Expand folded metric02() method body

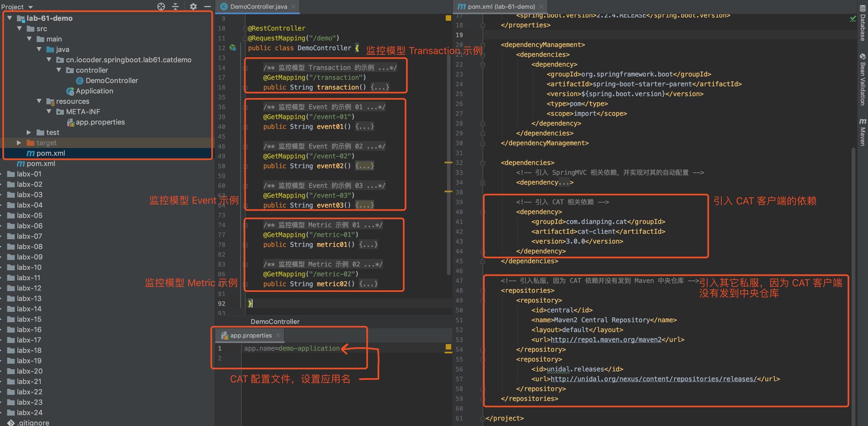(368, 284)
